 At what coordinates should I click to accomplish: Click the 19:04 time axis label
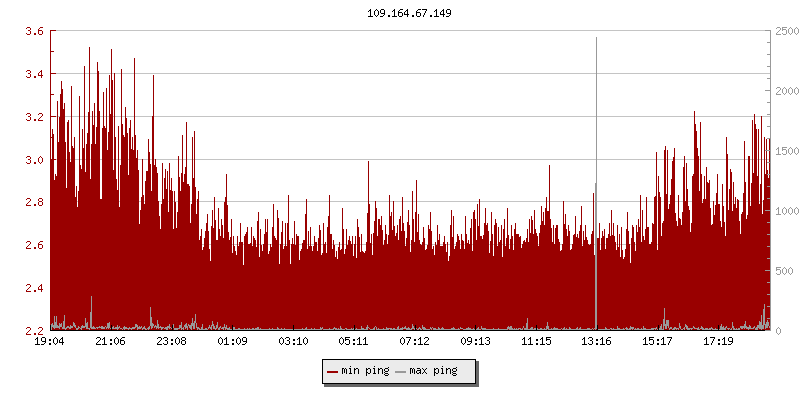point(50,342)
